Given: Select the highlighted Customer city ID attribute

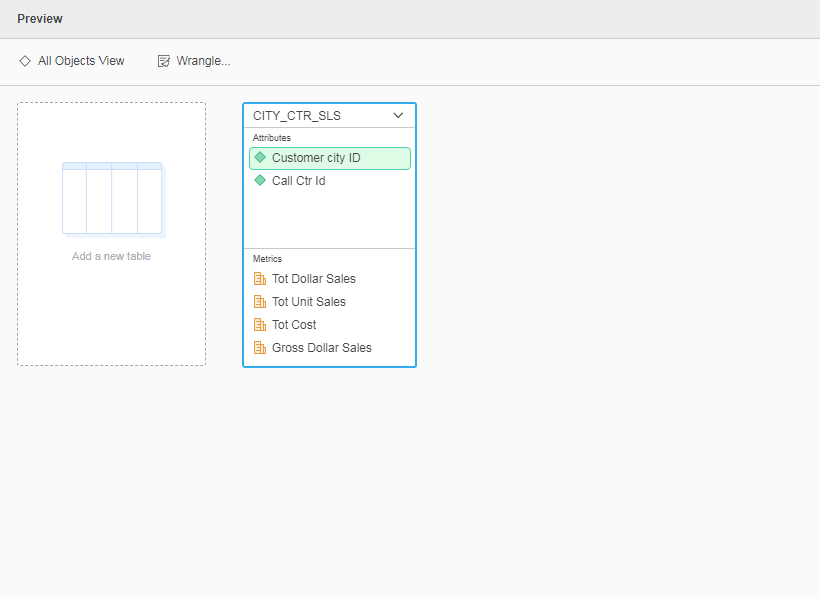Looking at the screenshot, I should (330, 158).
